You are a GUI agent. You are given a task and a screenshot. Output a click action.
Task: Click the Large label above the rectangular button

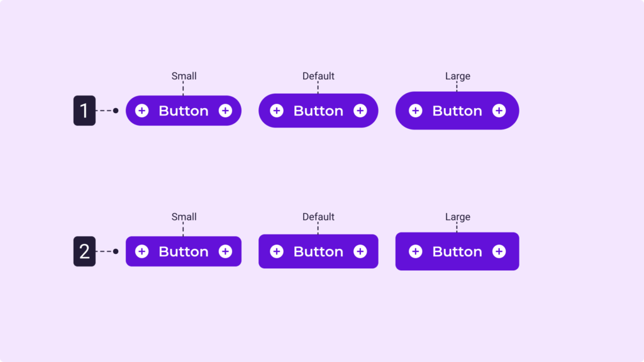tap(457, 217)
